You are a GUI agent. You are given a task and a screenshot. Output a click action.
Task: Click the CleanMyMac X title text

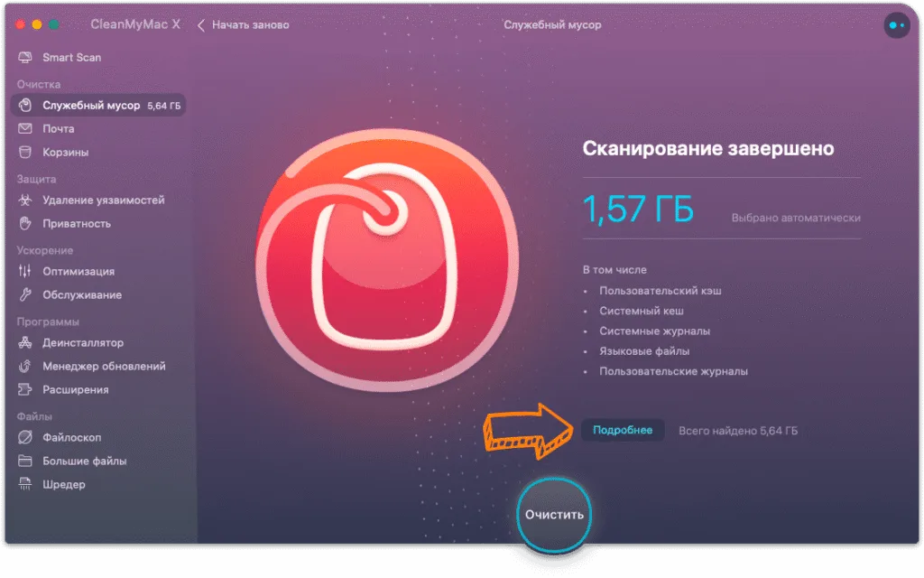click(x=135, y=24)
